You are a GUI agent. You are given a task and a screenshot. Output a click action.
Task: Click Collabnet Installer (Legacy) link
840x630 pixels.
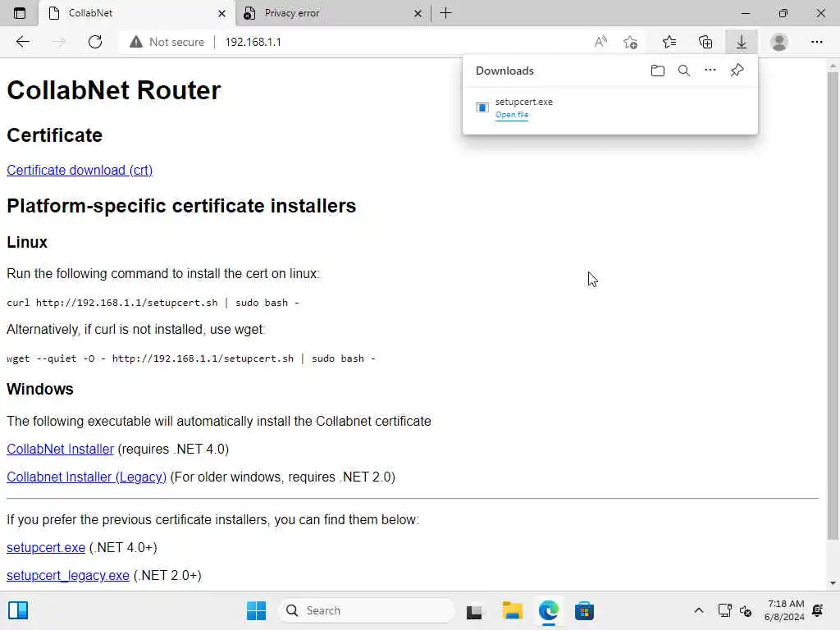click(x=86, y=477)
